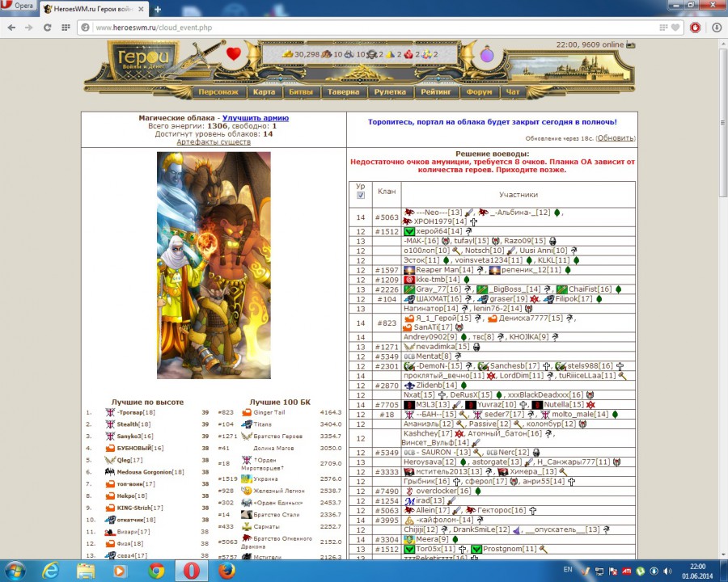Viewport: 728px width, 582px height.
Task: Toggle the level filter checkbox under Ур
Action: point(360,196)
